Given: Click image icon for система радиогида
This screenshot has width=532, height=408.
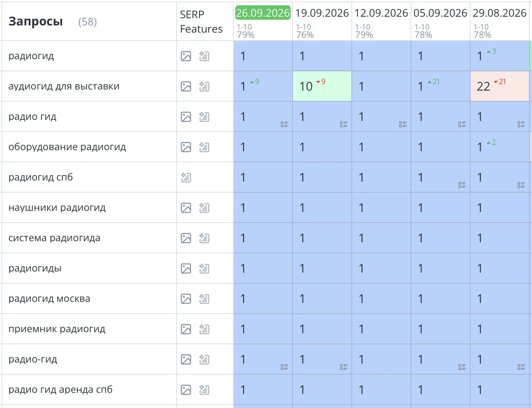Looking at the screenshot, I should (186, 238).
